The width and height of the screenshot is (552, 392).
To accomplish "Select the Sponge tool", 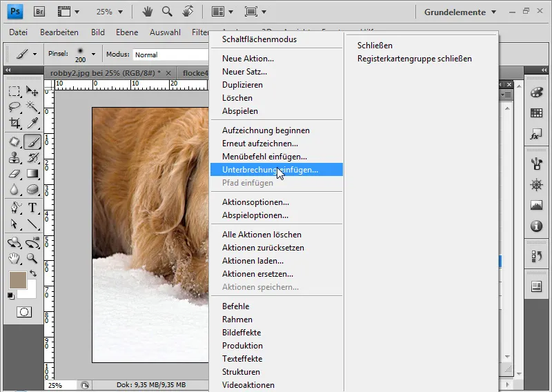I will 32,190.
